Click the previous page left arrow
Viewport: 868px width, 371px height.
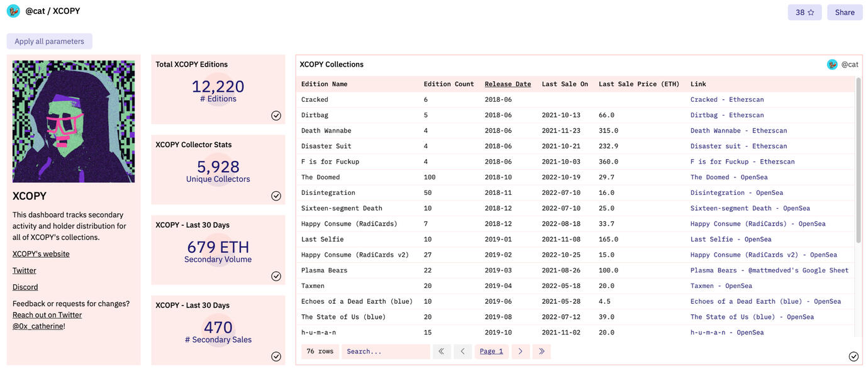coord(462,350)
